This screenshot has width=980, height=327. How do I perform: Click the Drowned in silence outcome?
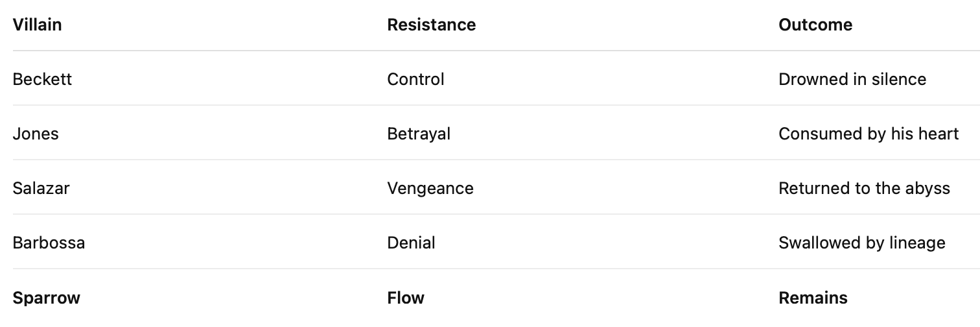[852, 79]
